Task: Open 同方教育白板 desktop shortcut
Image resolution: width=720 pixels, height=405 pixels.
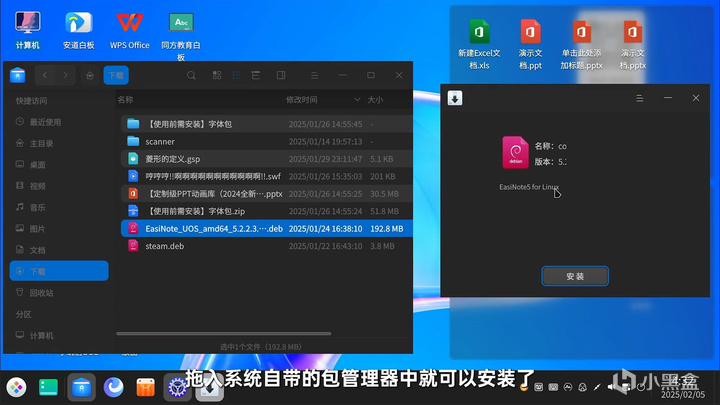Action: point(181,37)
